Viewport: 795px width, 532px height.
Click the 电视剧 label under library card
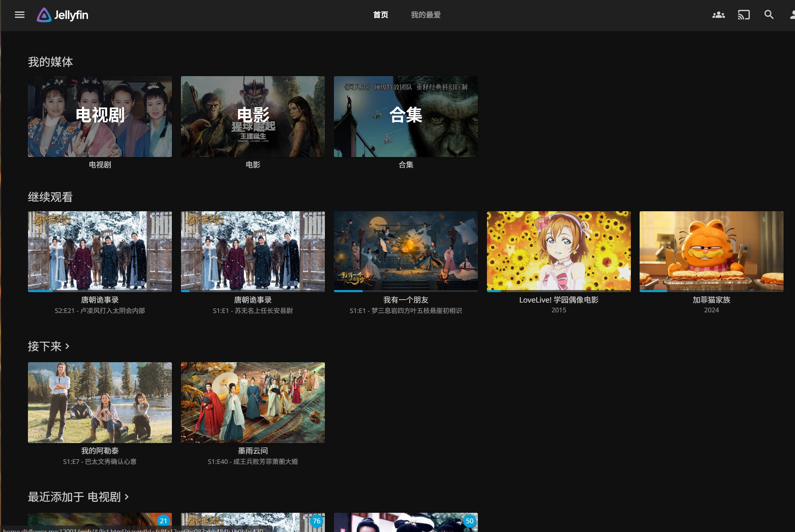[x=100, y=165]
